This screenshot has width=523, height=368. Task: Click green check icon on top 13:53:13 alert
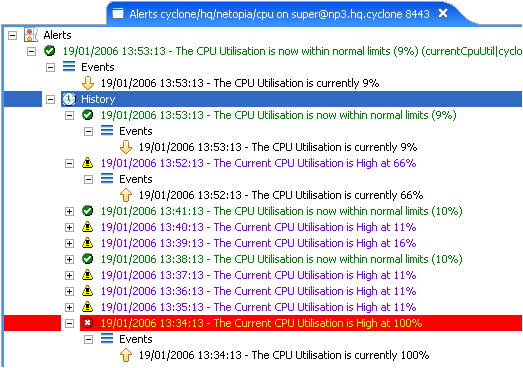pos(50,51)
